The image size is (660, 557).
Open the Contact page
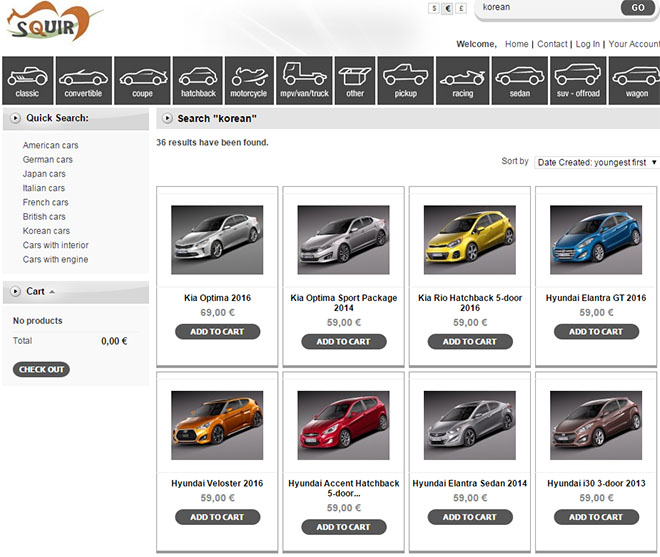(552, 44)
